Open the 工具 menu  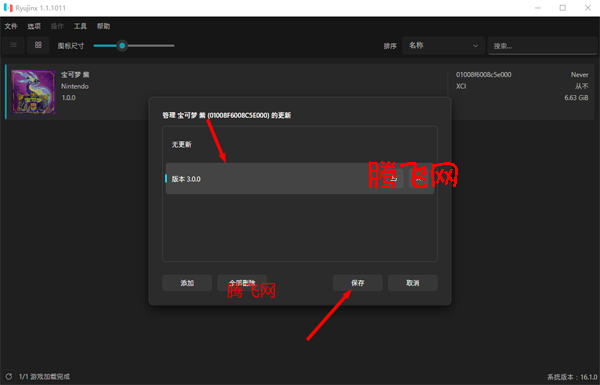coord(80,26)
